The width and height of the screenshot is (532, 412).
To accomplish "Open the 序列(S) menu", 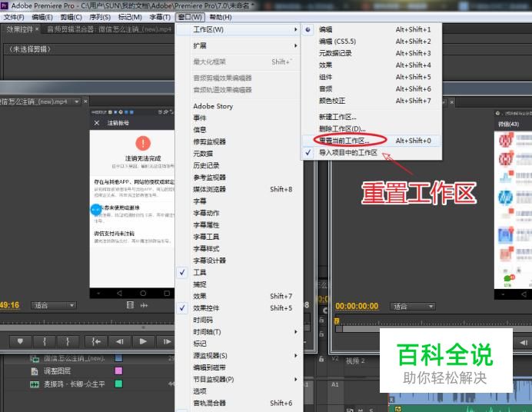I will [100, 17].
